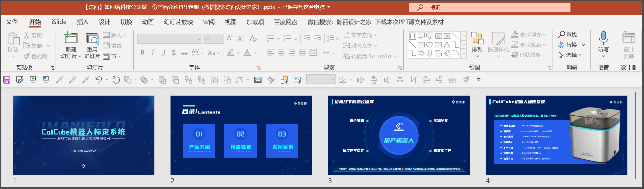The height and width of the screenshot is (189, 644).
Task: Select the triangle shape in shapes gallery
Action: click(447, 45)
